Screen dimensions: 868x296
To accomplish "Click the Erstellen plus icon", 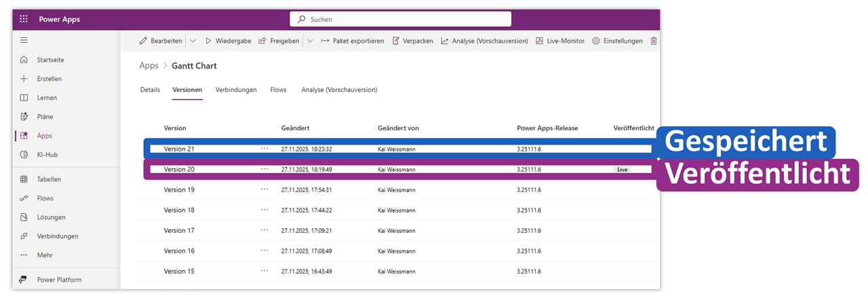I will click(24, 79).
